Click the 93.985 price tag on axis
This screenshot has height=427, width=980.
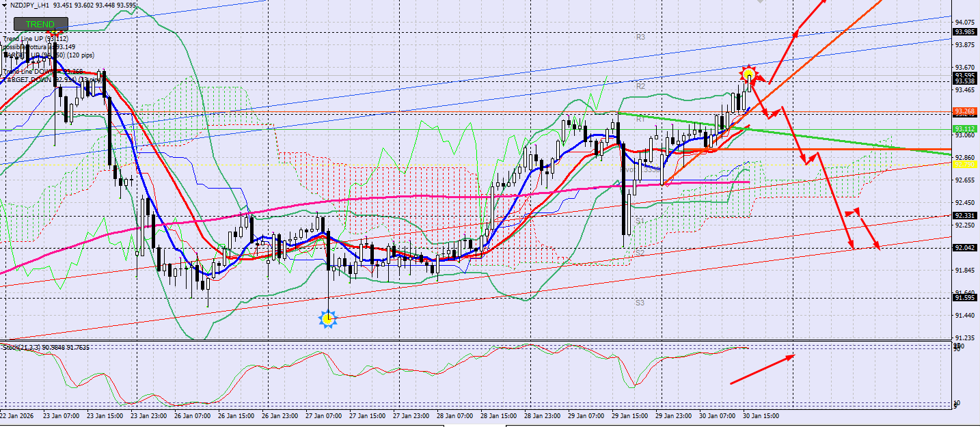pyautogui.click(x=964, y=31)
